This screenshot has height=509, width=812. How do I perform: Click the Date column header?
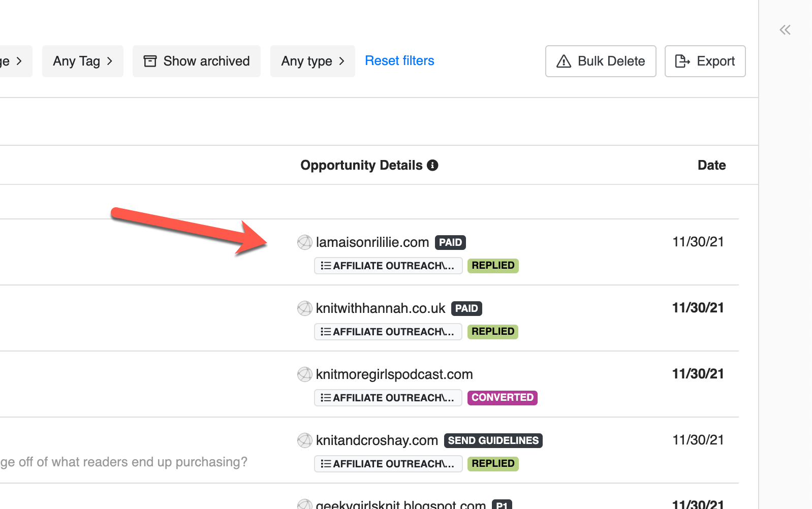[711, 165]
